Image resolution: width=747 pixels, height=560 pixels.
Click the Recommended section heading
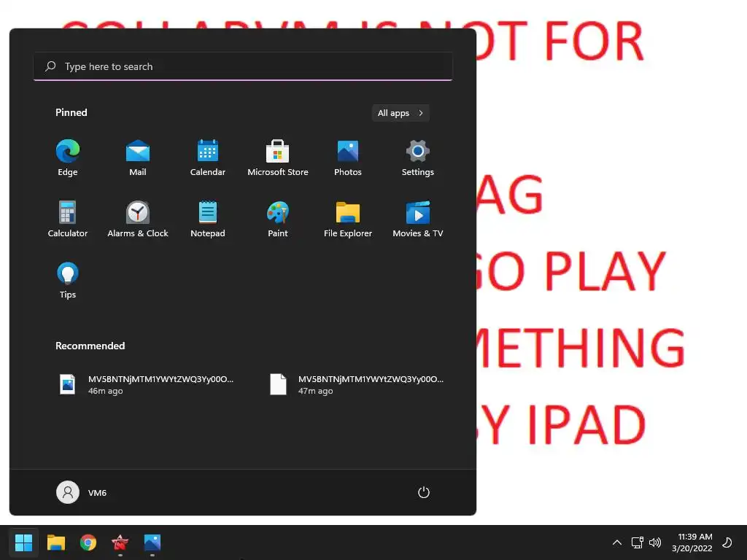click(90, 346)
